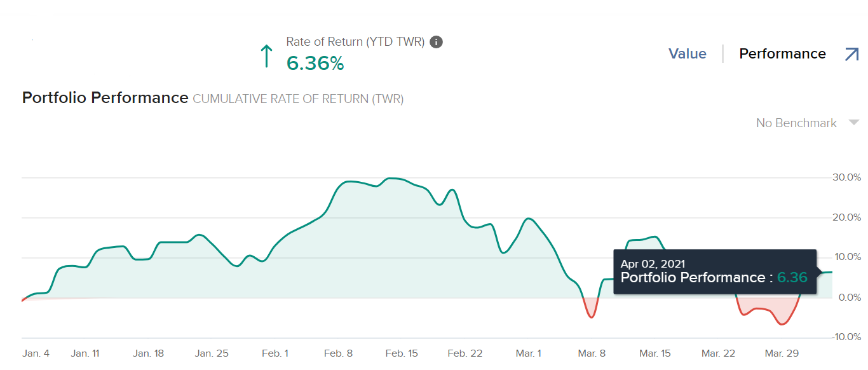Click the Apr 02, 2021 tooltip box

coord(714,271)
